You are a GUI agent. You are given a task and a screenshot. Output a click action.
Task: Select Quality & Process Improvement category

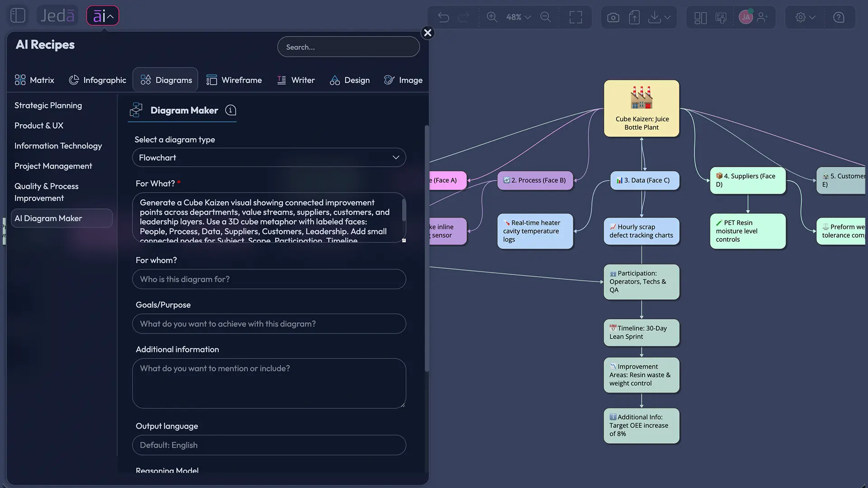[x=47, y=192]
